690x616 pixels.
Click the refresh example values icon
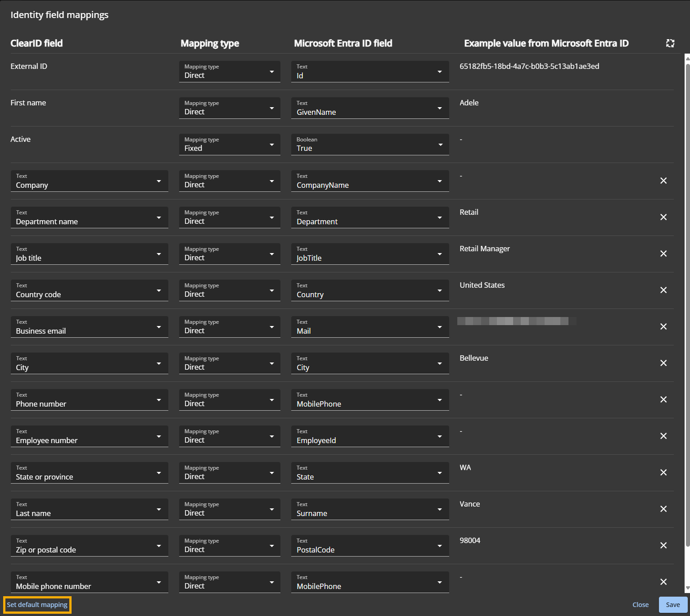pyautogui.click(x=670, y=43)
